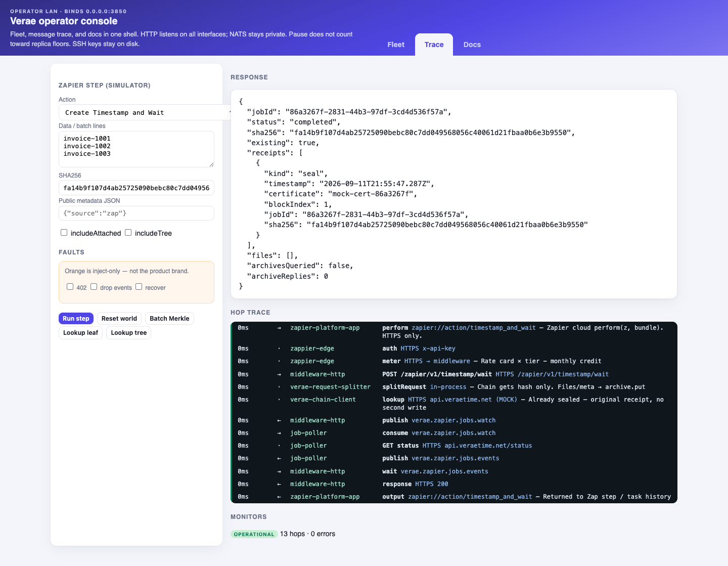Grab the batch lines textarea resize handle

[x=211, y=164]
